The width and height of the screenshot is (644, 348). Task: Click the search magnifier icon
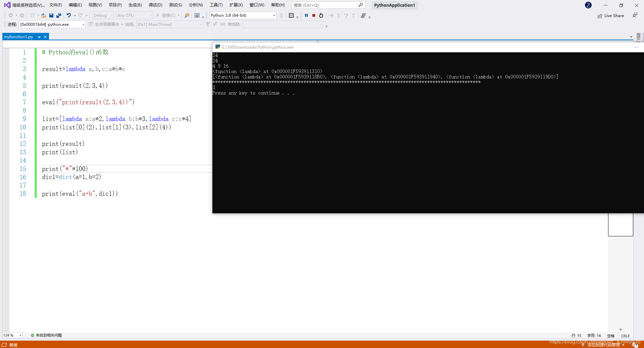tap(361, 5)
